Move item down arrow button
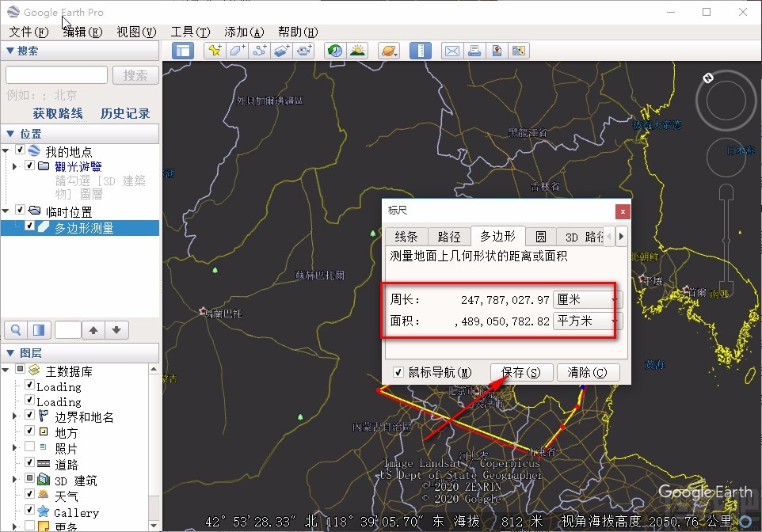This screenshot has width=762, height=532. coord(116,330)
